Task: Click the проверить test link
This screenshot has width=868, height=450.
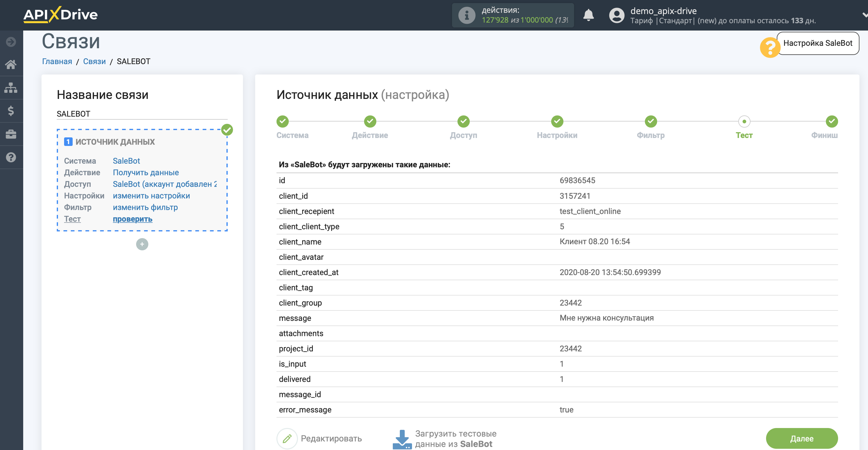Action: pos(132,219)
